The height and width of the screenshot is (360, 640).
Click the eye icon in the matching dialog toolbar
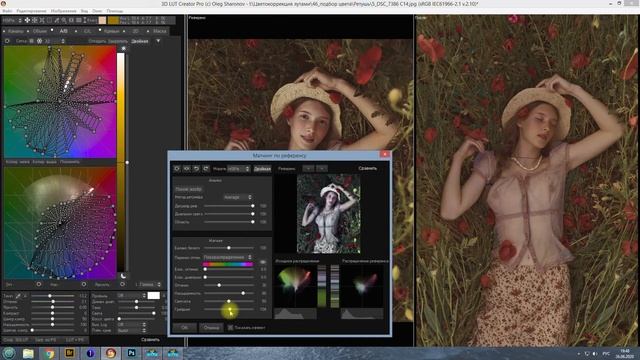[187, 168]
